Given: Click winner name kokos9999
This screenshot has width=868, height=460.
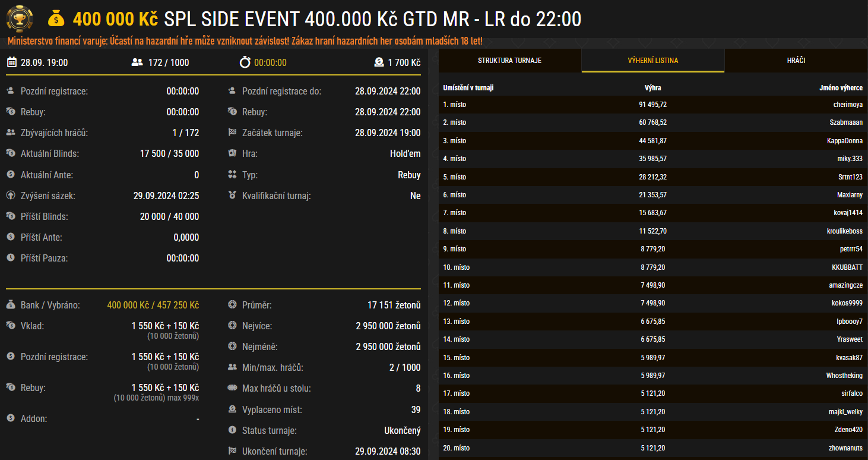Looking at the screenshot, I should coord(847,303).
